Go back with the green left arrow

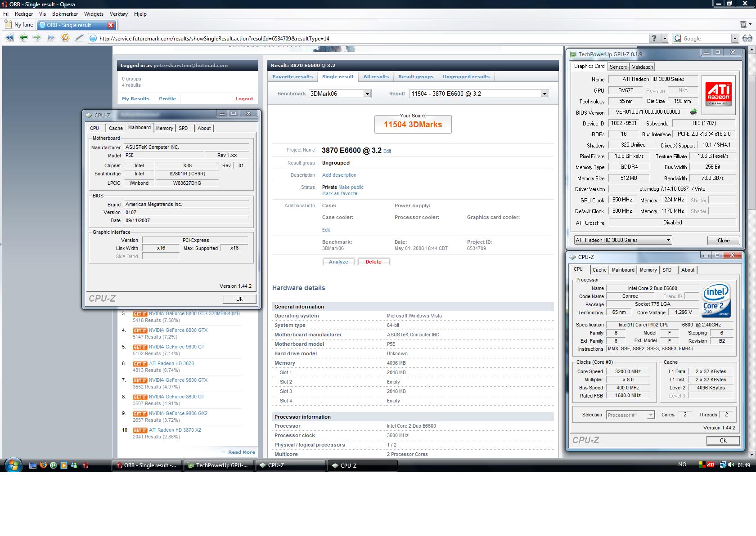[x=23, y=38]
